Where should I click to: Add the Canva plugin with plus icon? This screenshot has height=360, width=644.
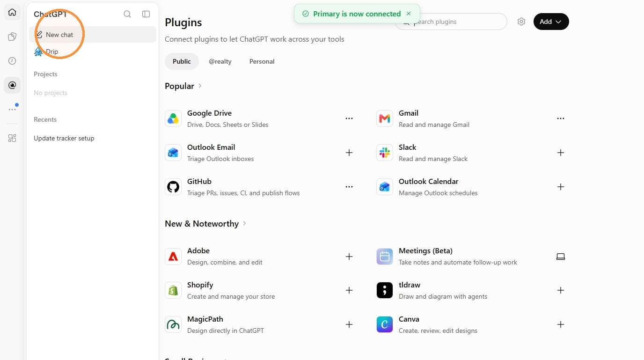561,324
